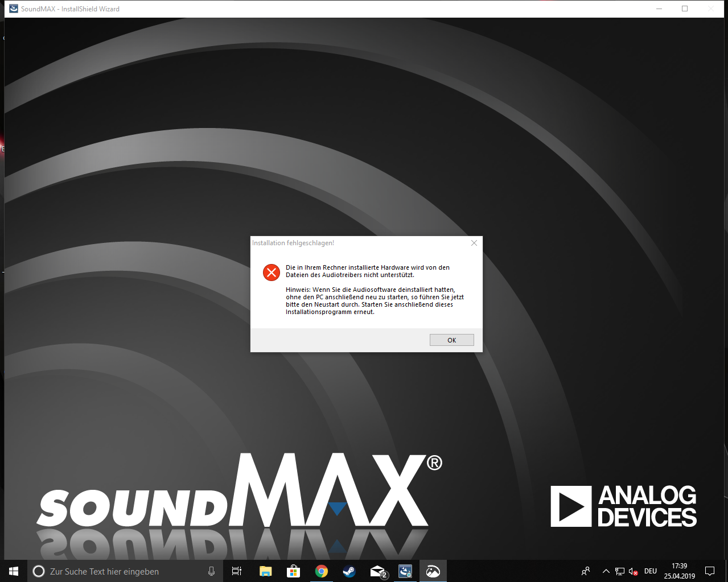Click the microphone icon in search box
Viewport: 728px width, 582px height.
pos(211,571)
